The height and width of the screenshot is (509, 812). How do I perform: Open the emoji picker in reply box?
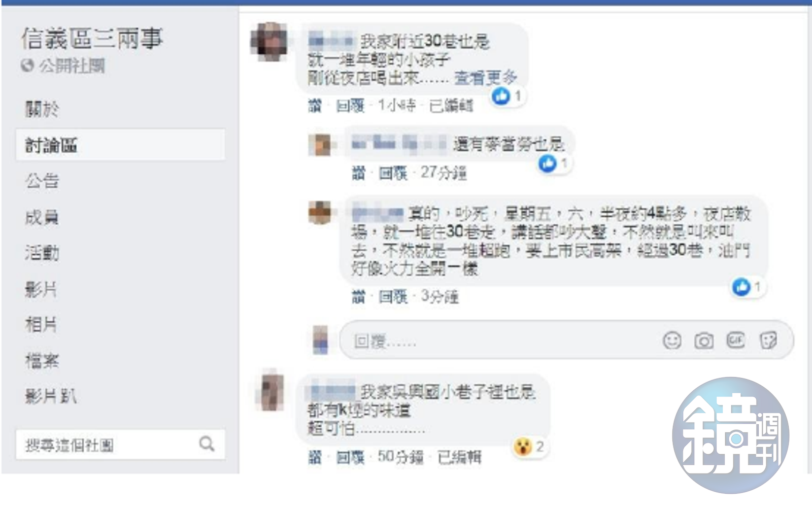(672, 341)
